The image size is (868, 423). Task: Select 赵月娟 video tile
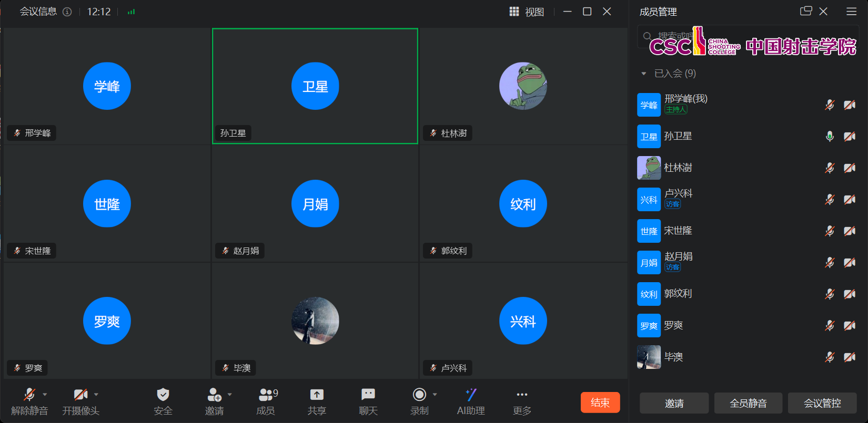tap(315, 204)
